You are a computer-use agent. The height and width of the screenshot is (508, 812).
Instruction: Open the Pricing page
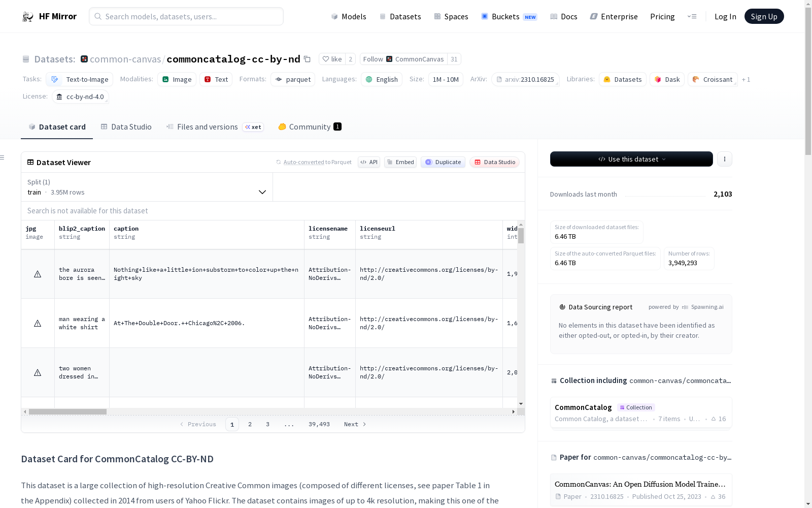(662, 16)
